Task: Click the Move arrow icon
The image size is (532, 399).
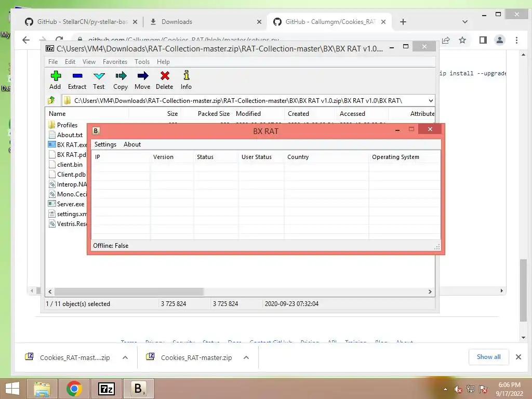Action: click(x=143, y=76)
